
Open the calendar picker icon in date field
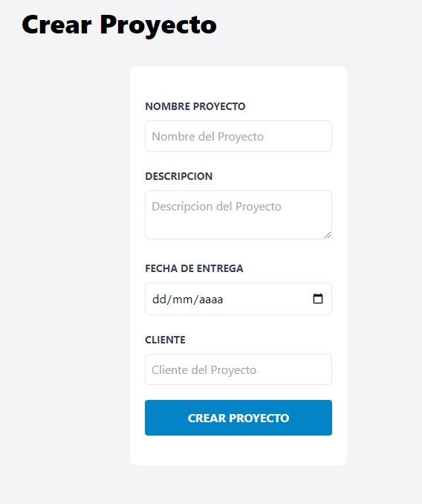click(x=318, y=299)
